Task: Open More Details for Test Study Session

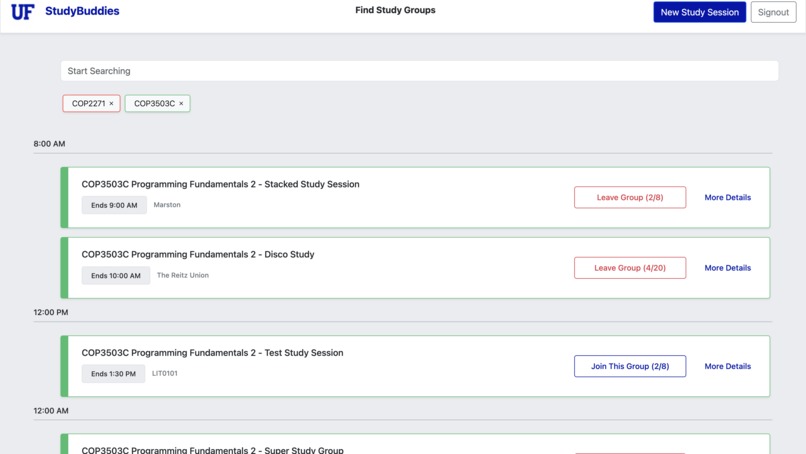Action: 727,366
